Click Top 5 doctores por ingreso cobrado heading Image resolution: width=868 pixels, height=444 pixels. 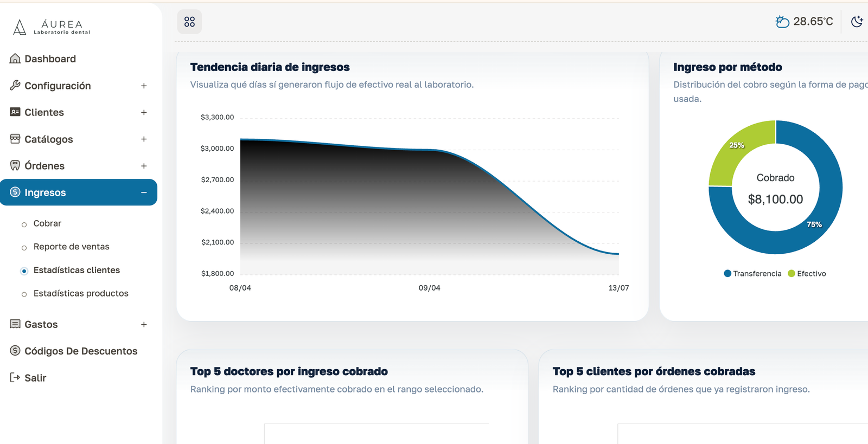(x=289, y=371)
